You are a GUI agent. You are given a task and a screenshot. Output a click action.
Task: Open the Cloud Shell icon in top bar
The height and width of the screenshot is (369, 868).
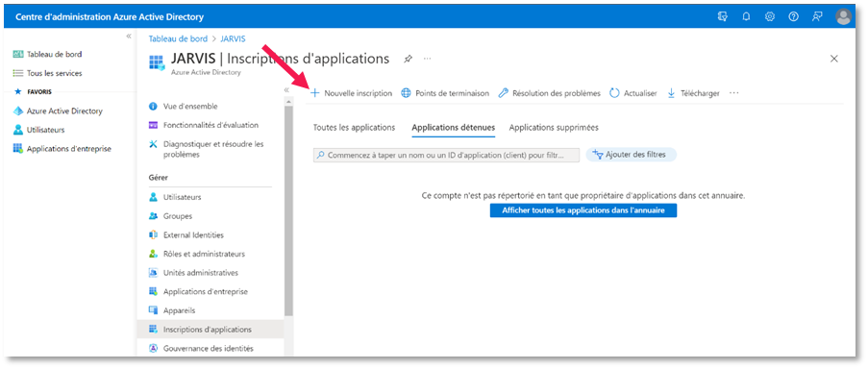click(x=723, y=16)
